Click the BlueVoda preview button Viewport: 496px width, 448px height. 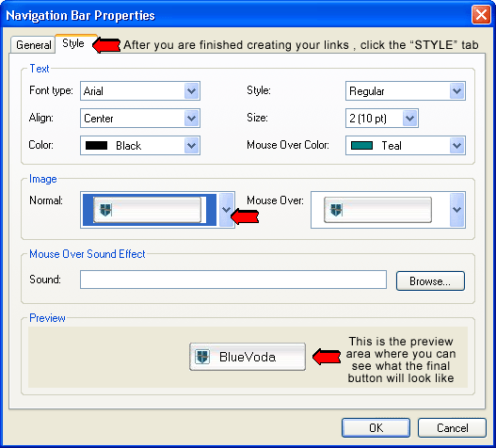click(x=248, y=357)
